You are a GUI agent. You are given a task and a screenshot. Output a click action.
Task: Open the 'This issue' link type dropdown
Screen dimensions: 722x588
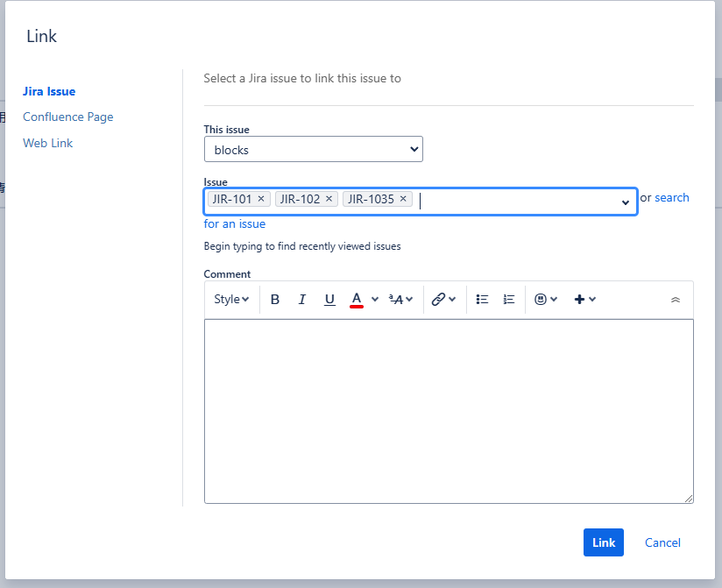coord(313,149)
